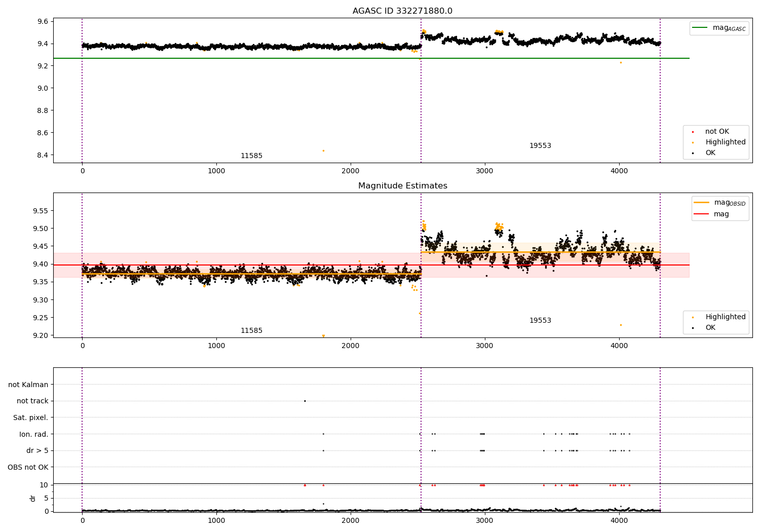Click the 9.55 y-tick in middle plot

point(41,211)
